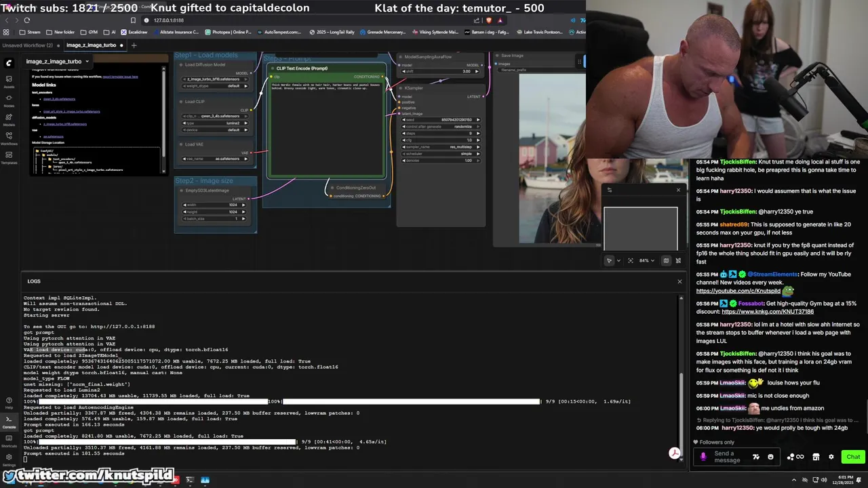This screenshot has height=488, width=868.
Task: Open the Stream bookmark folder
Action: pos(30,32)
